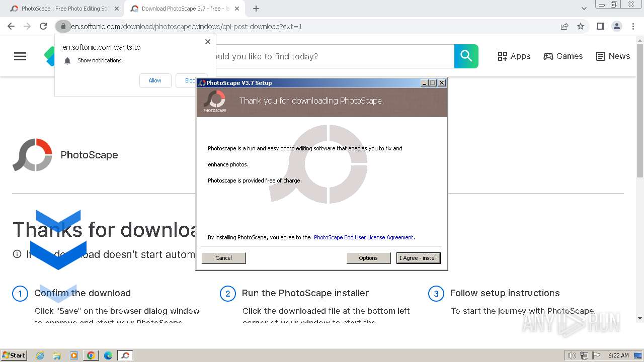Open a new browser tab
The width and height of the screenshot is (644, 362).
pyautogui.click(x=256, y=9)
